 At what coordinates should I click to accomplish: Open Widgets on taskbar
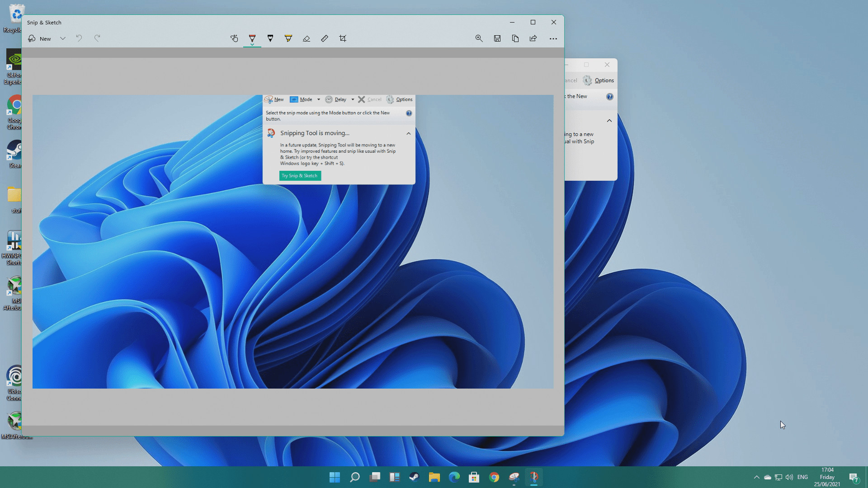pyautogui.click(x=395, y=477)
